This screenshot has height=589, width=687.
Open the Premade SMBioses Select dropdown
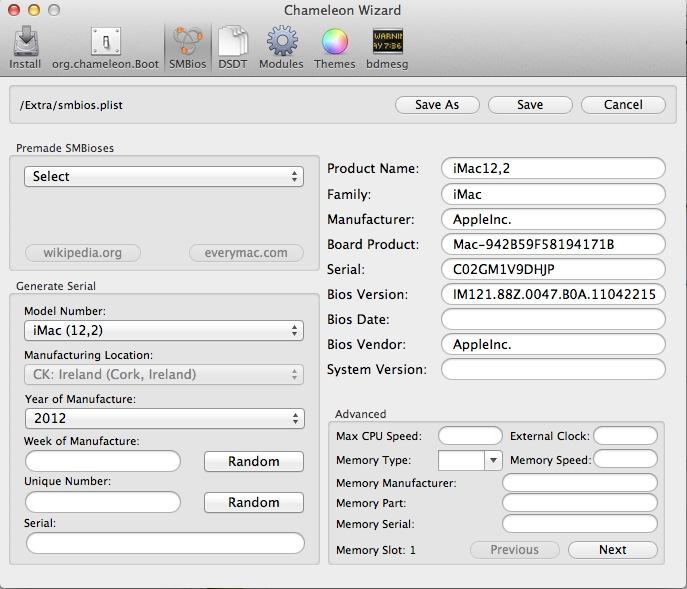(x=164, y=176)
